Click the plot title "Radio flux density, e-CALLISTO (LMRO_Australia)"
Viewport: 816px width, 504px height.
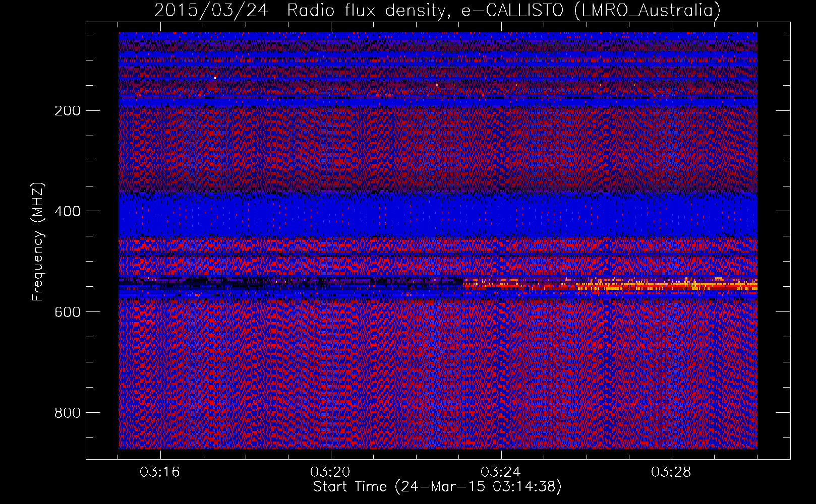tap(504, 10)
